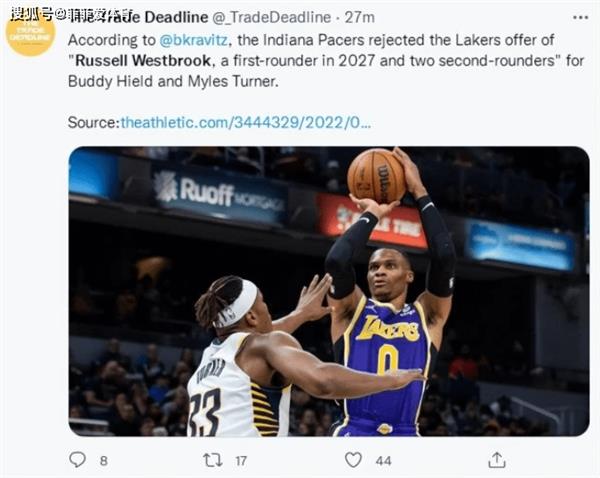This screenshot has width=600, height=478.
Task: Open the @bkravitz mention link
Action: [x=194, y=40]
